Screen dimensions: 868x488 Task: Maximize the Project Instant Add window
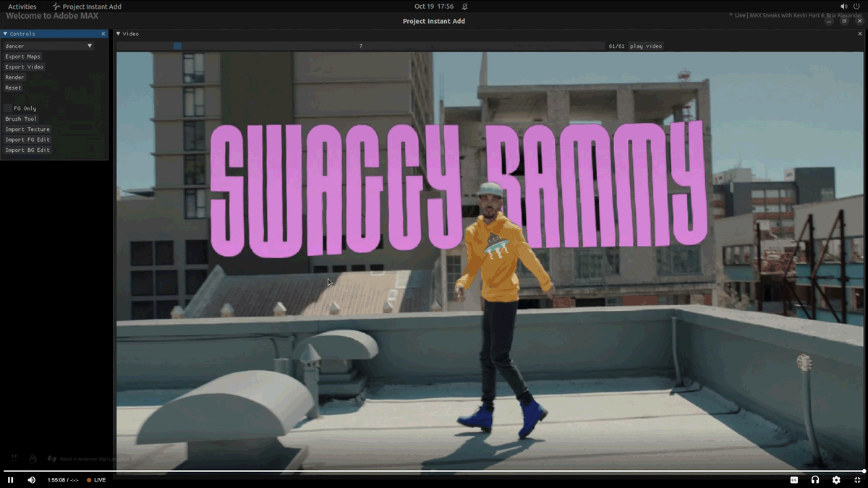[844, 22]
